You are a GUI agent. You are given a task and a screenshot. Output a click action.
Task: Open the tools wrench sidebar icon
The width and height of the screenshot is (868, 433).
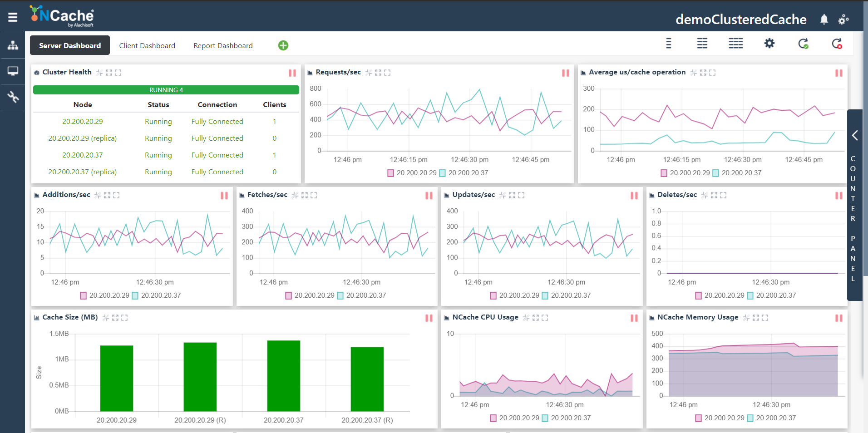click(x=13, y=97)
